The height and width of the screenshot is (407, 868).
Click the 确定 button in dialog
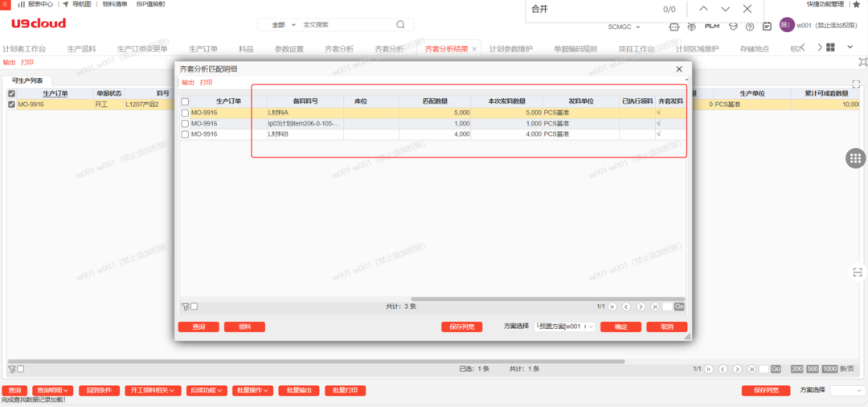click(x=620, y=327)
